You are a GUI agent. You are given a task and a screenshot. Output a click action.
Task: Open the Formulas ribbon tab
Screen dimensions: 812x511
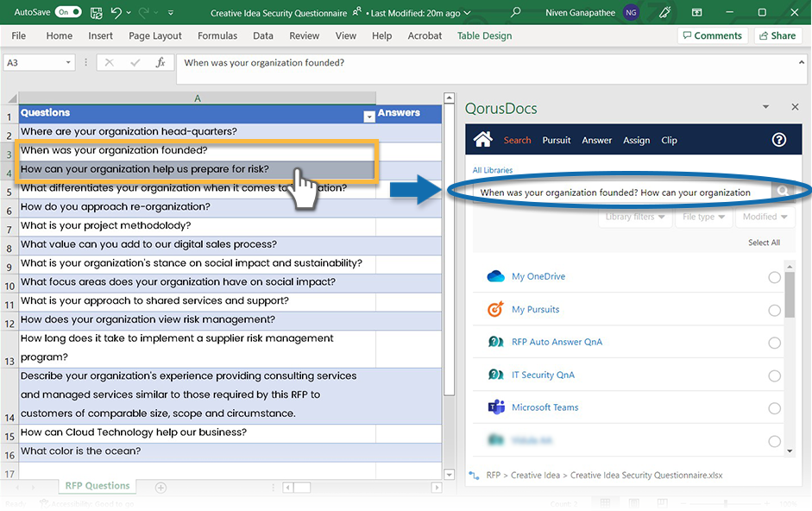click(x=217, y=36)
